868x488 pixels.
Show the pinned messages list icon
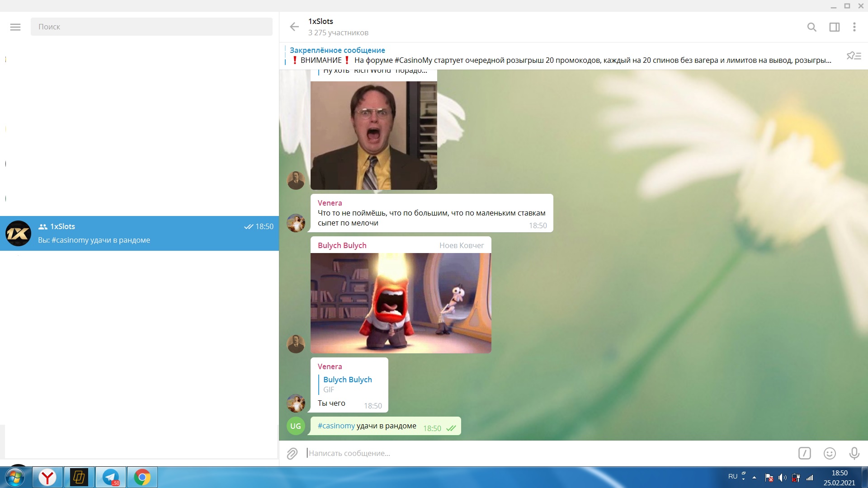click(x=854, y=56)
